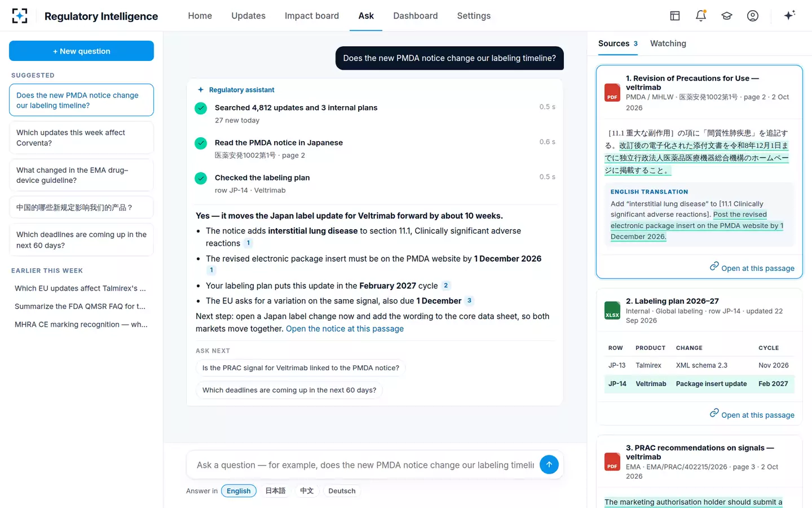Open earlier question MHRA CE marking recognition
Viewport: 812px width, 508px height.
point(81,325)
